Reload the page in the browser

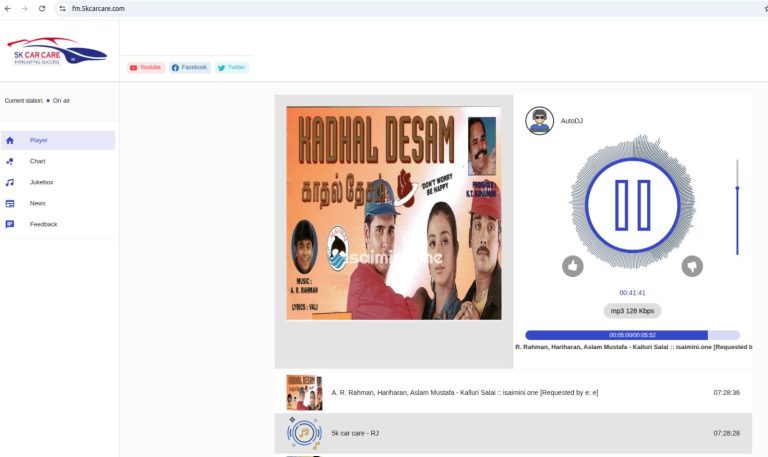tap(42, 8)
